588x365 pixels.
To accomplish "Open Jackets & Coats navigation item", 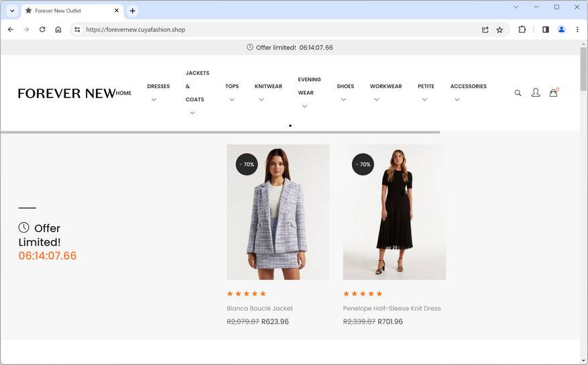I will click(197, 87).
